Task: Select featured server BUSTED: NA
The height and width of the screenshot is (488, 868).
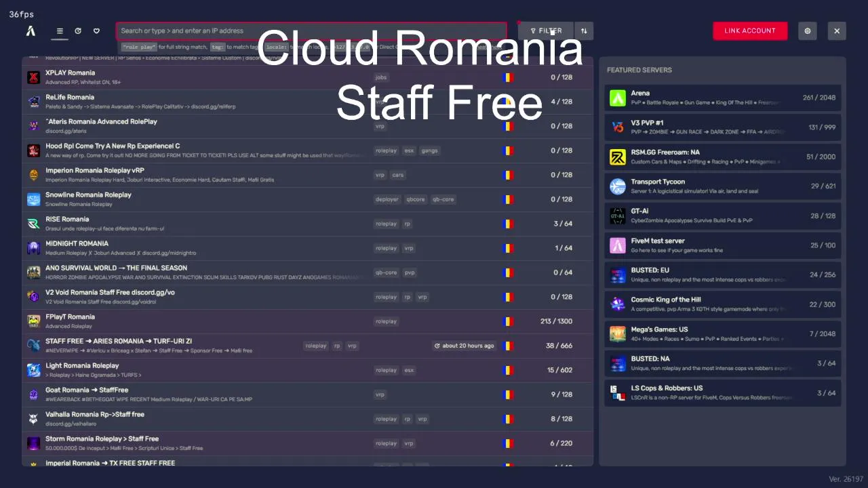Action: [722, 363]
